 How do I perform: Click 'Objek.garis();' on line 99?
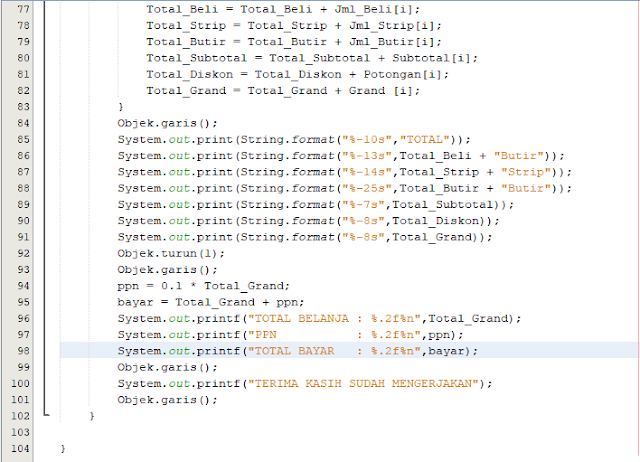[x=168, y=367]
